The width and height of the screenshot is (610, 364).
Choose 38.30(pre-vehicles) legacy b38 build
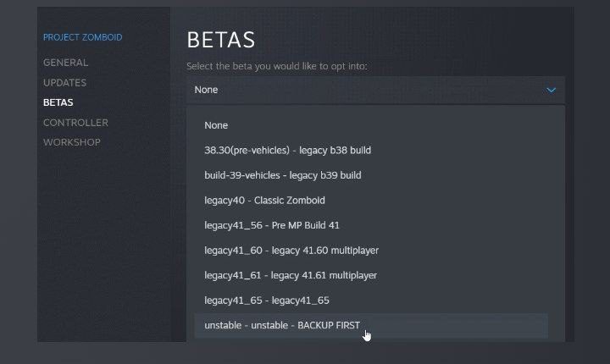[x=287, y=151]
